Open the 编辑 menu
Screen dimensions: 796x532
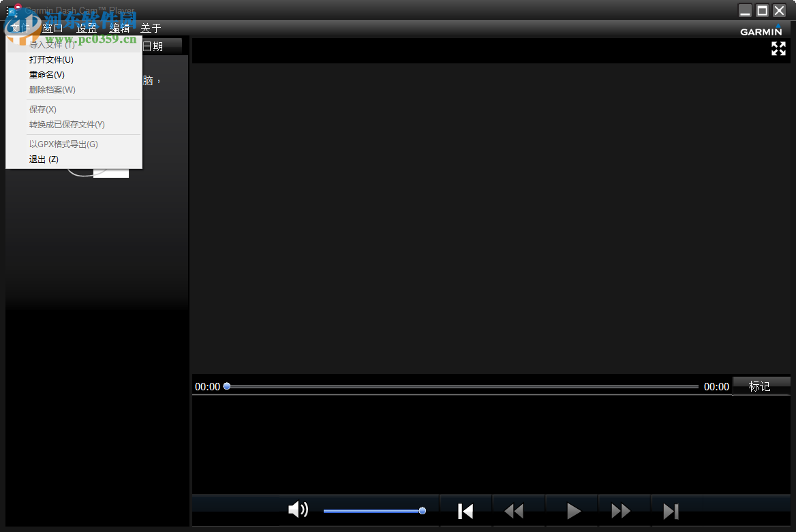119,28
